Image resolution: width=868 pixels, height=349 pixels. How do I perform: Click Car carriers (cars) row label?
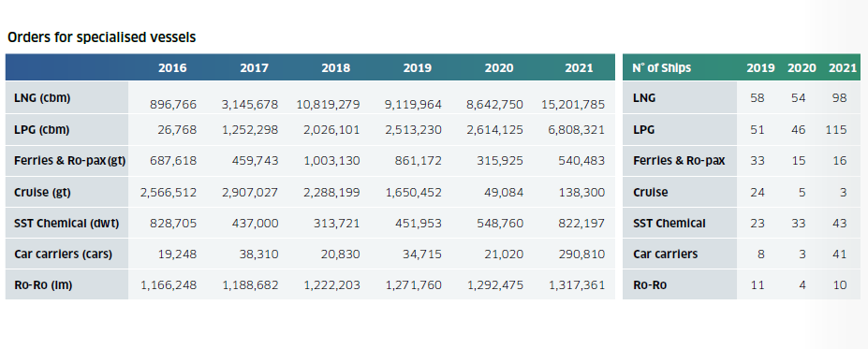(63, 254)
